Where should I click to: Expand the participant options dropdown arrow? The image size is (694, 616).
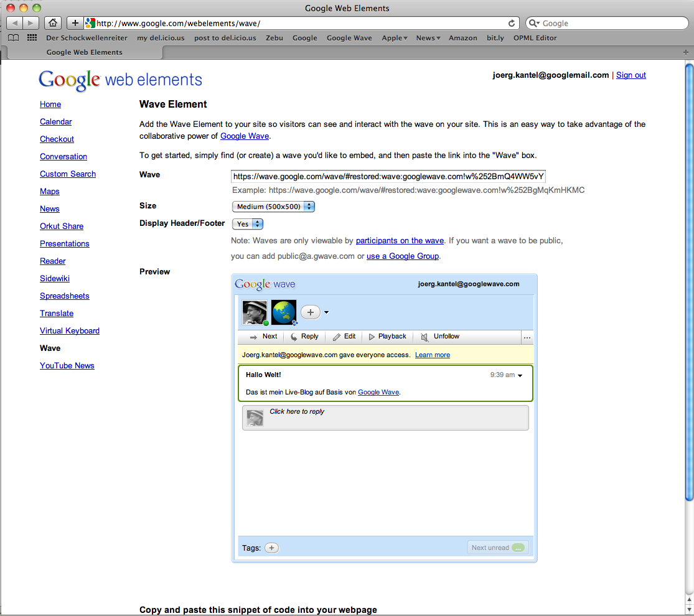point(326,312)
